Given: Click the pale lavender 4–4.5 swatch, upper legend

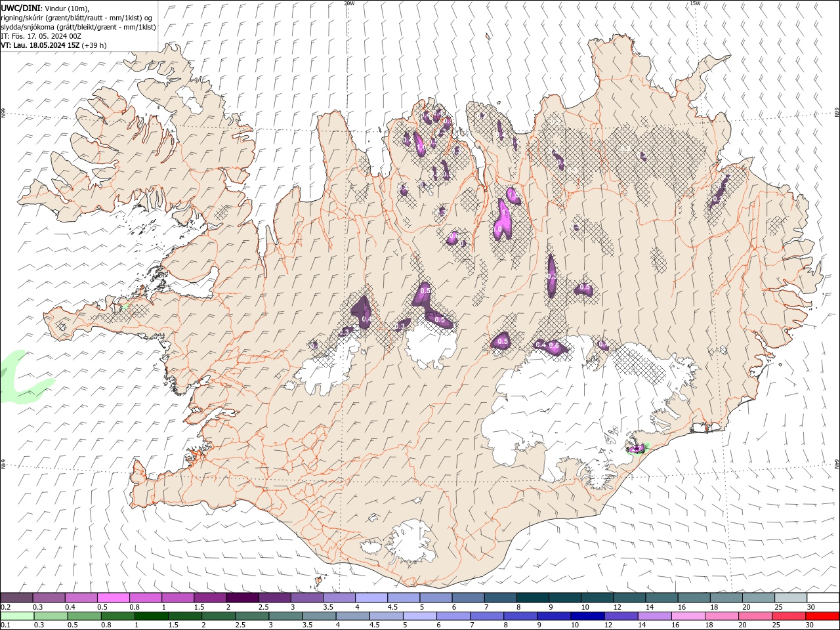Looking at the screenshot, I should coord(371,598).
